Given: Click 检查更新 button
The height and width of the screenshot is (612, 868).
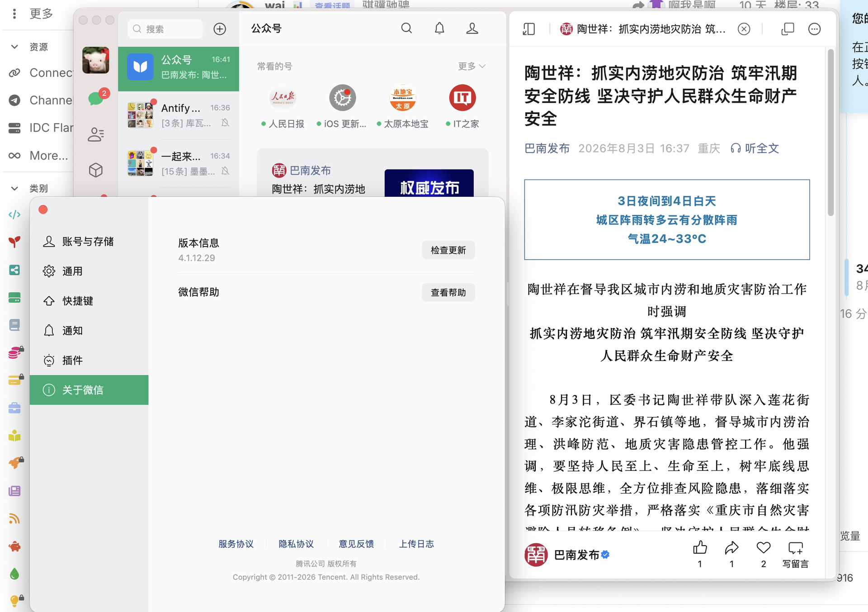Looking at the screenshot, I should pos(448,250).
